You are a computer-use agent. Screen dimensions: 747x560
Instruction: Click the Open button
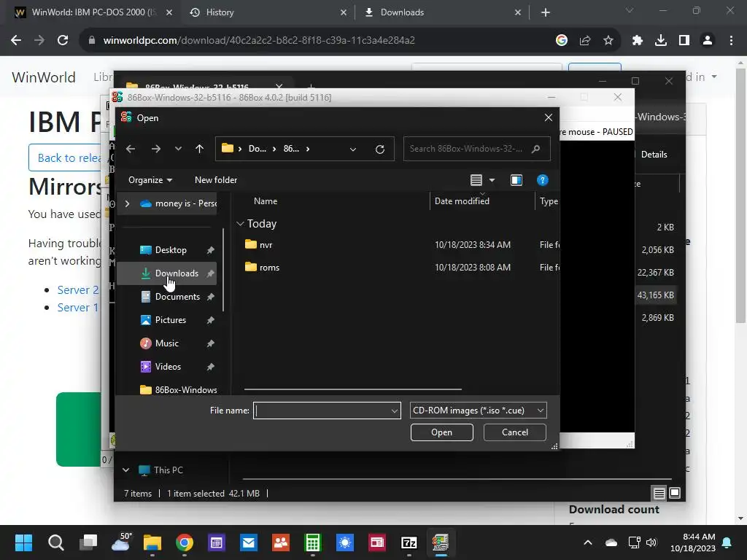click(x=441, y=432)
